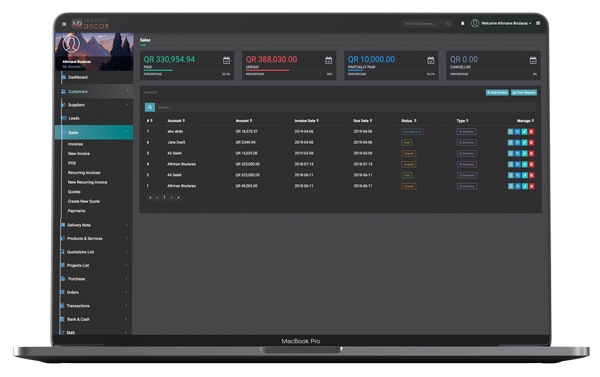The image size is (600, 377).
Task: Select Recurring Invoices from the sidebar
Action: [x=84, y=173]
